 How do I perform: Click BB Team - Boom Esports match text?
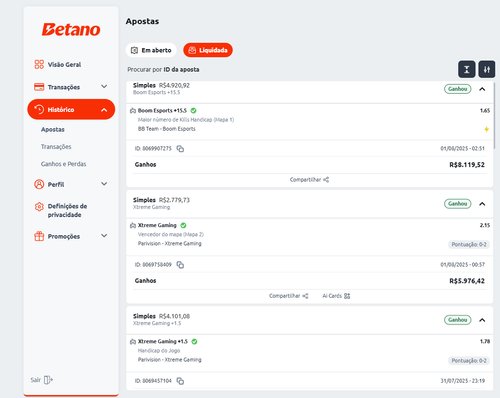[167, 129]
